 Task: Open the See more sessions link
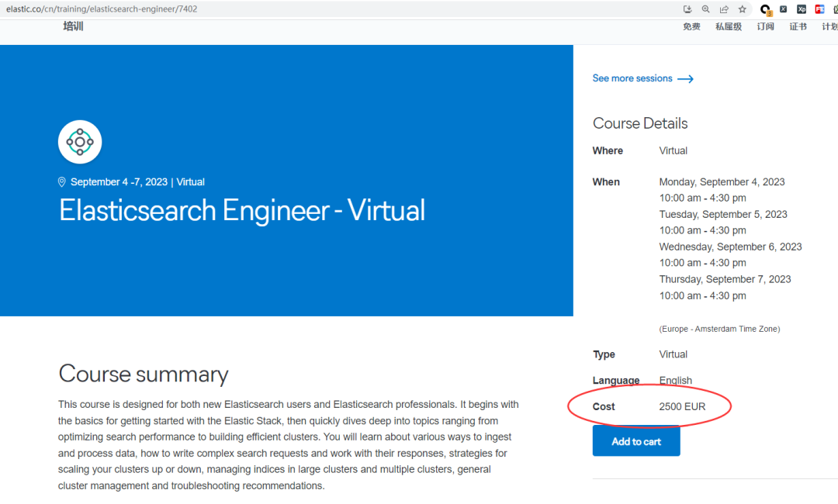point(632,78)
